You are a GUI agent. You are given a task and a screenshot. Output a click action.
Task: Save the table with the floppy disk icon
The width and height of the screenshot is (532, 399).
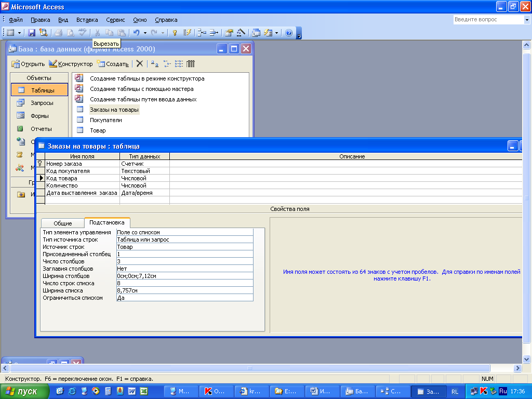point(32,33)
